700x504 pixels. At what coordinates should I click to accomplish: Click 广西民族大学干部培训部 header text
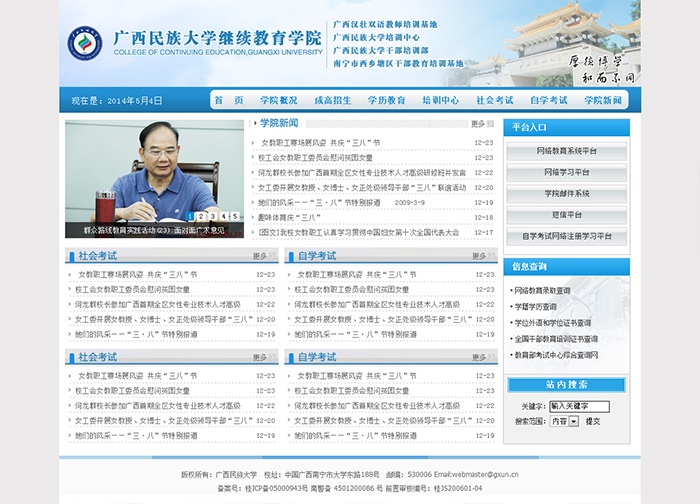(x=380, y=50)
